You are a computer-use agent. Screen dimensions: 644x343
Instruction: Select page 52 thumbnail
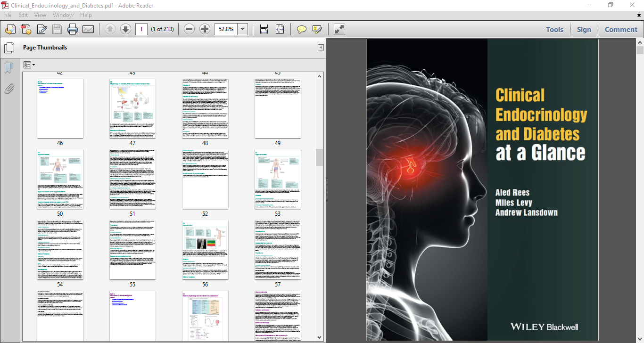(x=205, y=179)
